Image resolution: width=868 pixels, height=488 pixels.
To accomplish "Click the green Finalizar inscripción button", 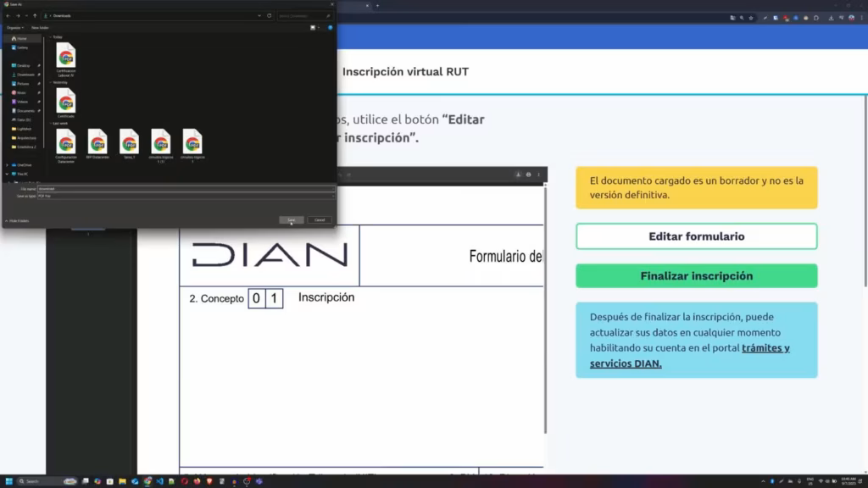I will pos(697,275).
